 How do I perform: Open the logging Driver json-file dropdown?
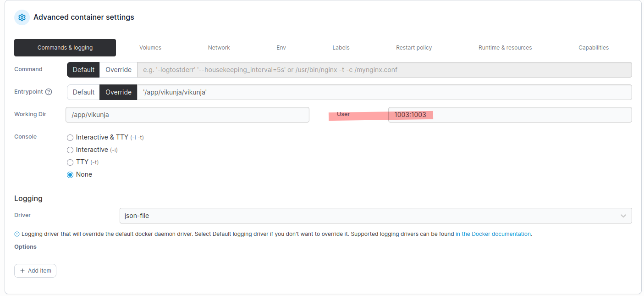point(367,216)
